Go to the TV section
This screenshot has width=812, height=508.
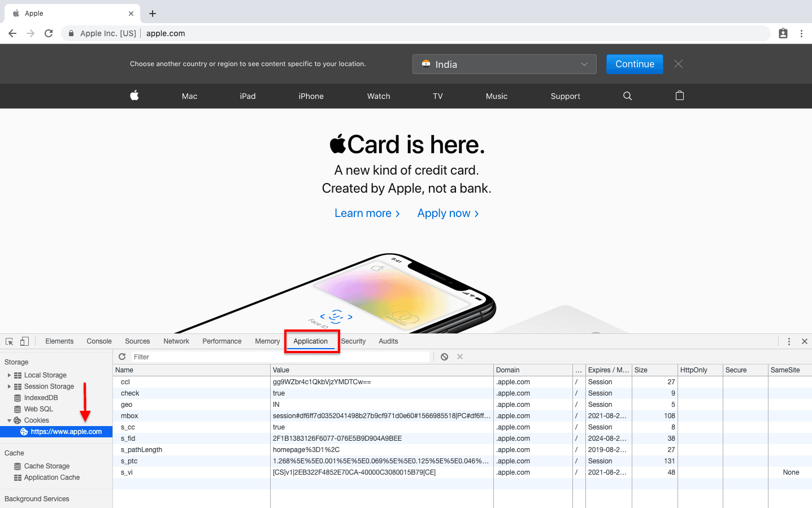pyautogui.click(x=438, y=96)
